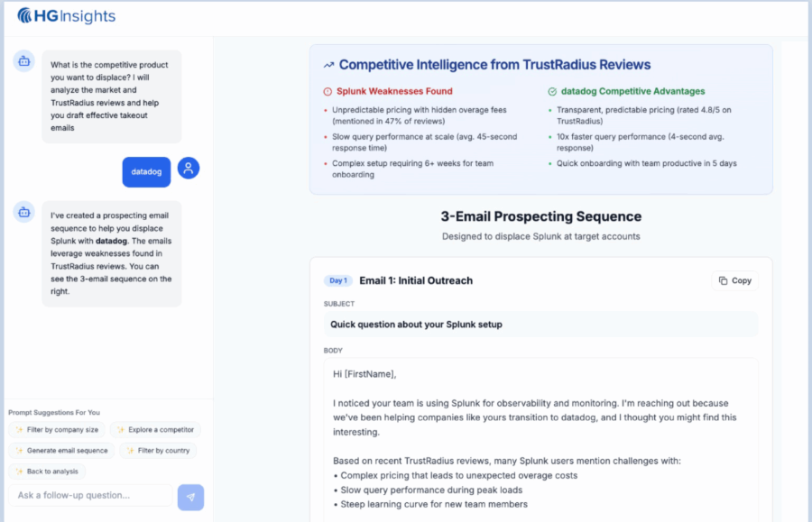Click the bot avatar beside the prospecting email message
Screen dimensions: 812x522
(x=23, y=212)
